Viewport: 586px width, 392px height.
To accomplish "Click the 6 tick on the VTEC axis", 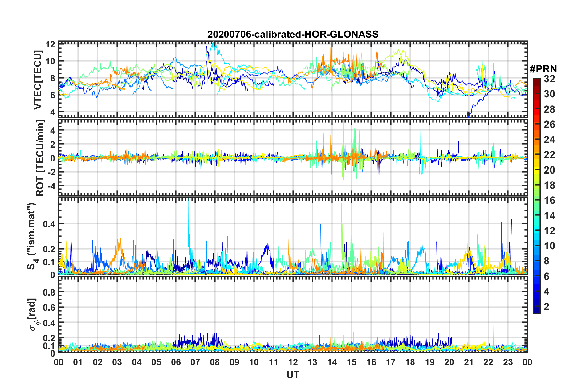I will 53,95.
